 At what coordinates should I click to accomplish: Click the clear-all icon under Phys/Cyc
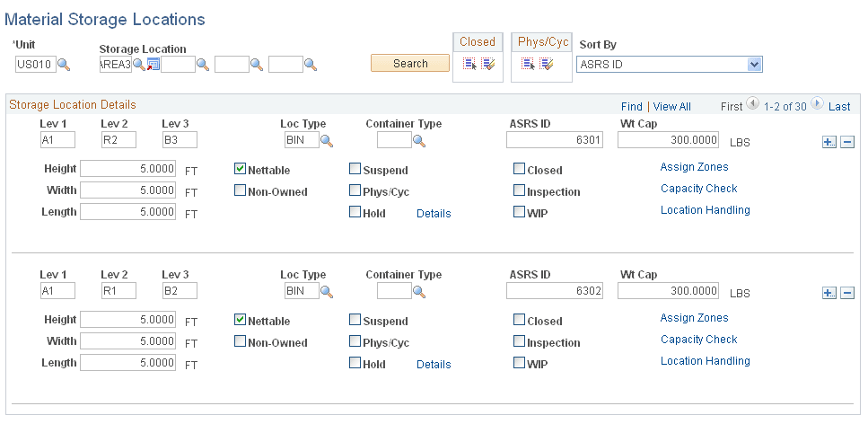pyautogui.click(x=546, y=64)
